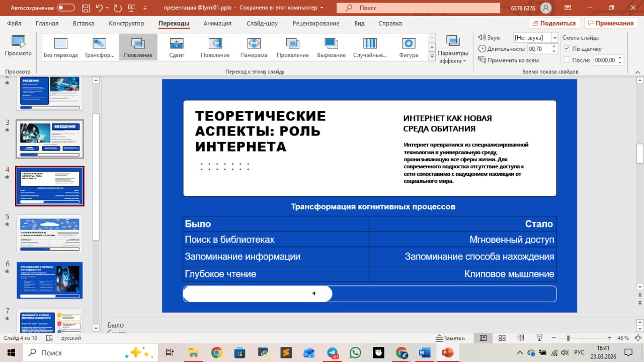This screenshot has width=644, height=362.
Task: Switch to the Вид tab
Action: (x=359, y=23)
